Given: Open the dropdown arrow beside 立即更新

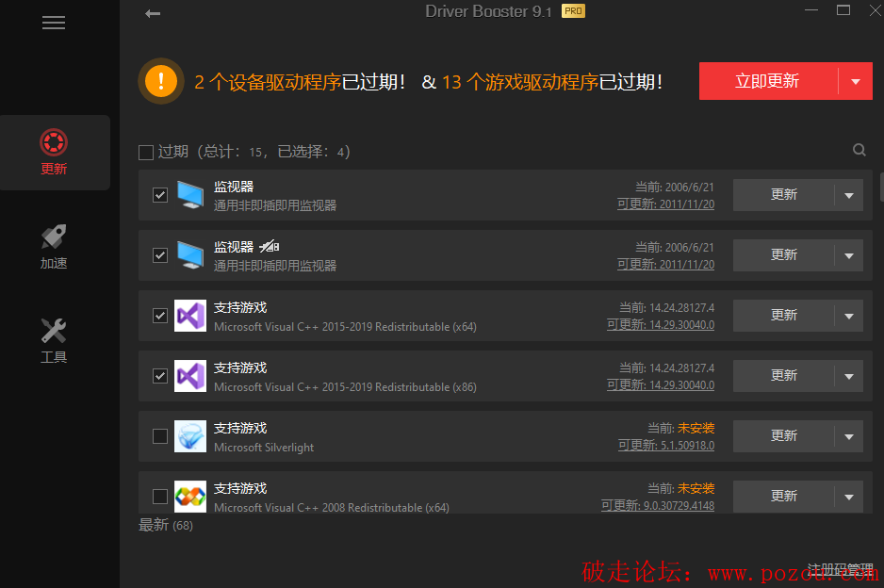Looking at the screenshot, I should tap(855, 81).
